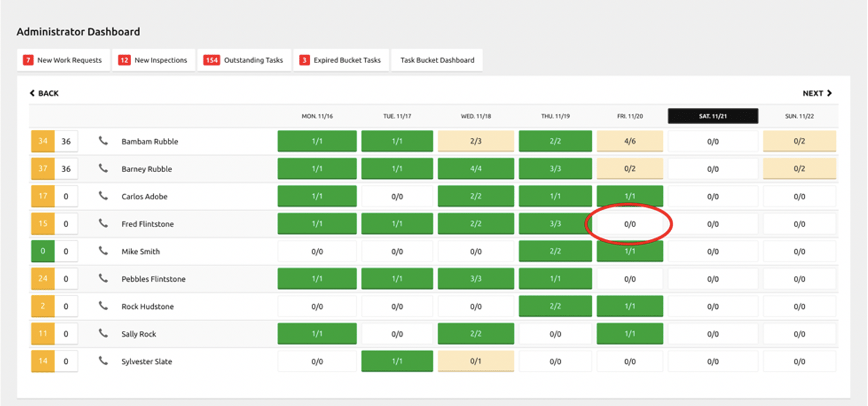Open Bambam Rubble's Friday 4/6 cell
Viewport: 868px width, 406px height.
pos(630,141)
